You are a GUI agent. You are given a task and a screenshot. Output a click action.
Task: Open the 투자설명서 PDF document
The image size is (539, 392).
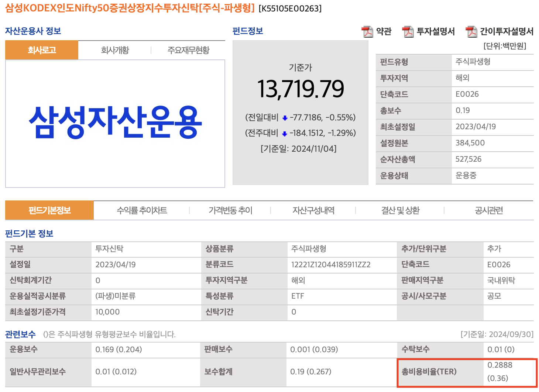coord(436,31)
